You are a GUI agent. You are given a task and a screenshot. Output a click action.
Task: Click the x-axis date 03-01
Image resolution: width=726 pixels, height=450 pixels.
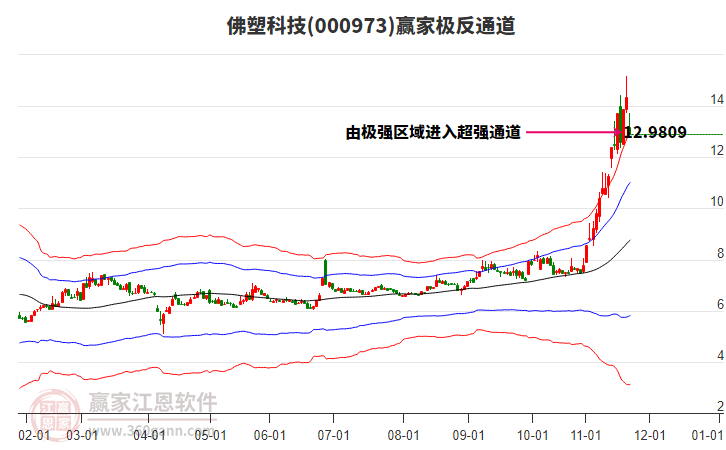click(82, 436)
